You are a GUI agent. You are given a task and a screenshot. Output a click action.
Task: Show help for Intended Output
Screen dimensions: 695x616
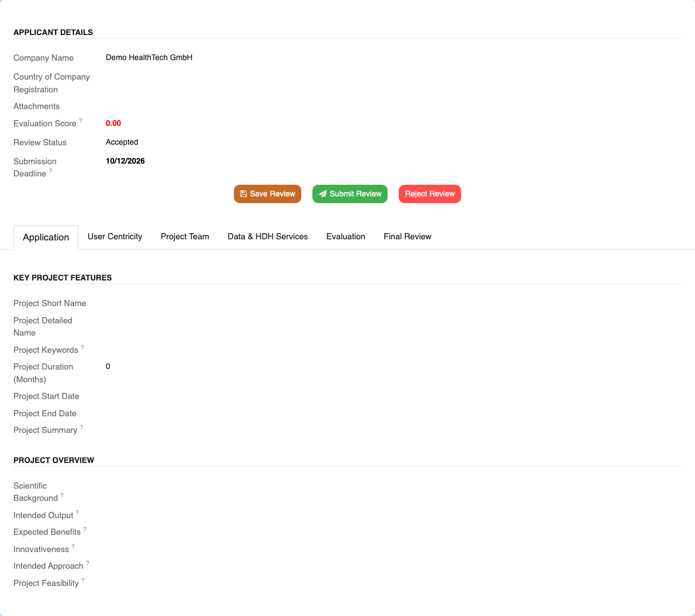pos(77,512)
